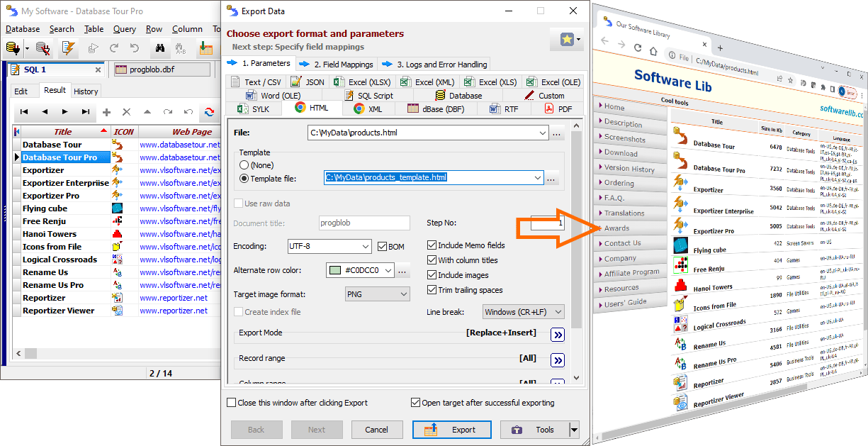The width and height of the screenshot is (868, 446).
Task: Open new SQL query window icon
Action: click(x=68, y=48)
